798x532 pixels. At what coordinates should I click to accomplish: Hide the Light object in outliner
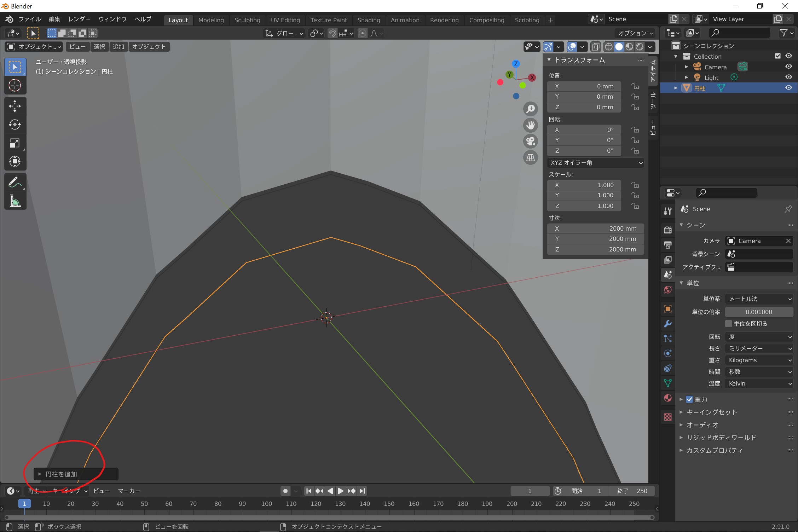coord(788,77)
